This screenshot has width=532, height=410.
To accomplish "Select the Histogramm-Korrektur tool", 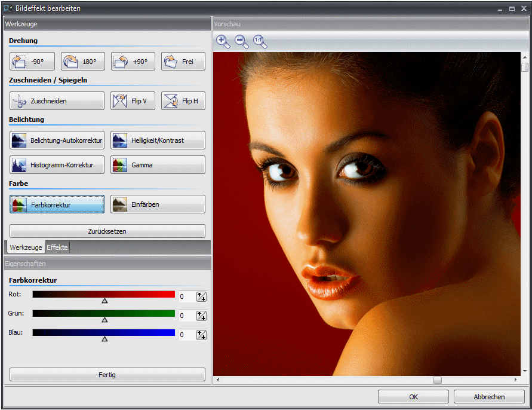I will click(x=57, y=165).
